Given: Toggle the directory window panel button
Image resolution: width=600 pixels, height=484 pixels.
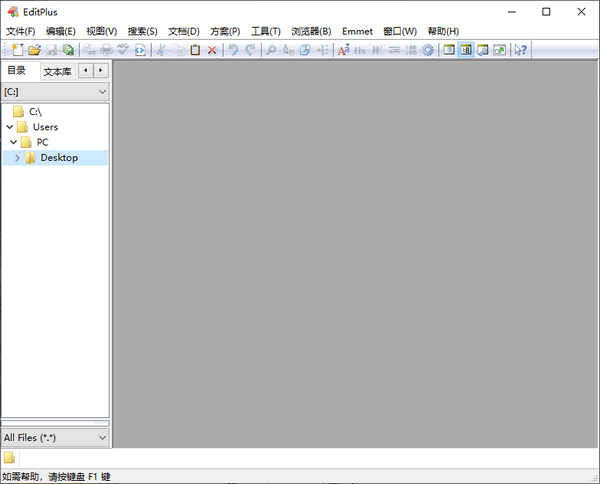Looking at the screenshot, I should pos(466,50).
